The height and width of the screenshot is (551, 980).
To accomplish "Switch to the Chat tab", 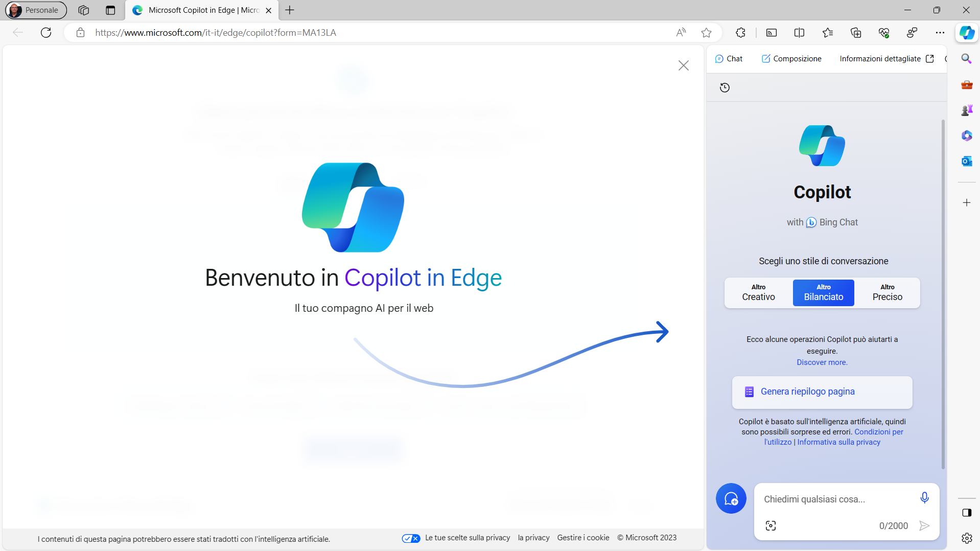I will (x=729, y=59).
